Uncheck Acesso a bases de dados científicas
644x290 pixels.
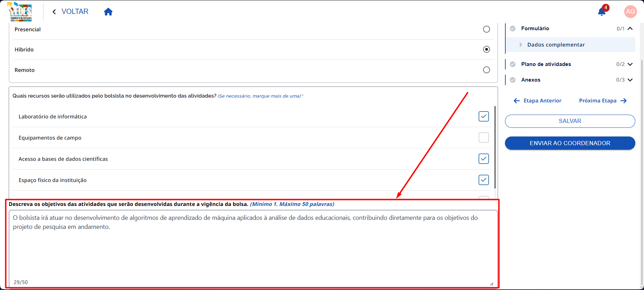484,159
